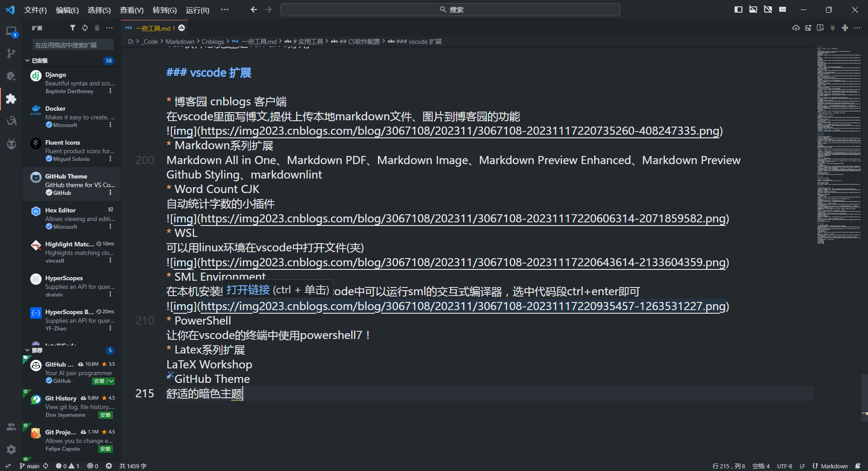Screen dimensions: 868x471
Task: Open manage menu for Django extension
Action: [x=110, y=91]
